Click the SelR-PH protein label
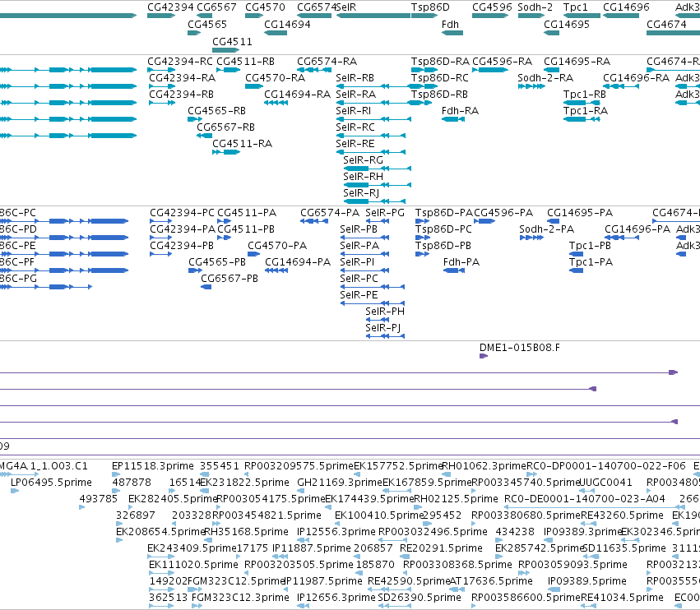 point(385,311)
